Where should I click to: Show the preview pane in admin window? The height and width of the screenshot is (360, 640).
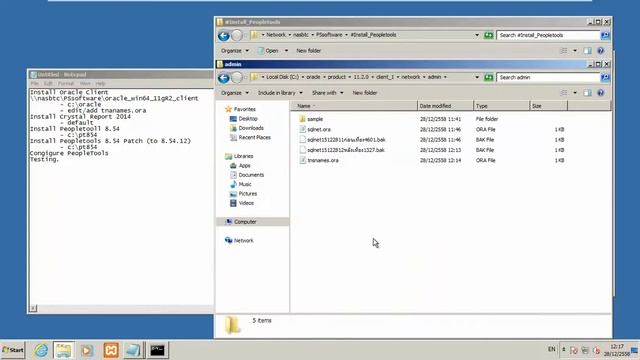587,93
